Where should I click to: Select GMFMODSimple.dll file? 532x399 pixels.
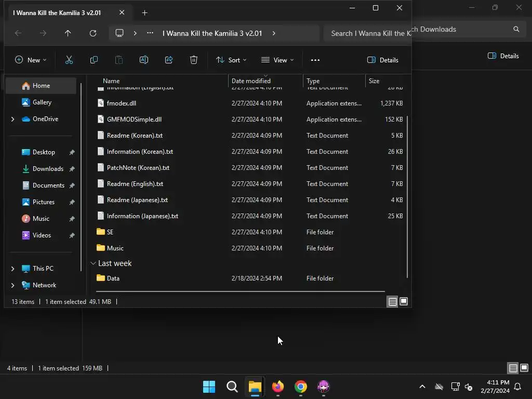click(249, 119)
